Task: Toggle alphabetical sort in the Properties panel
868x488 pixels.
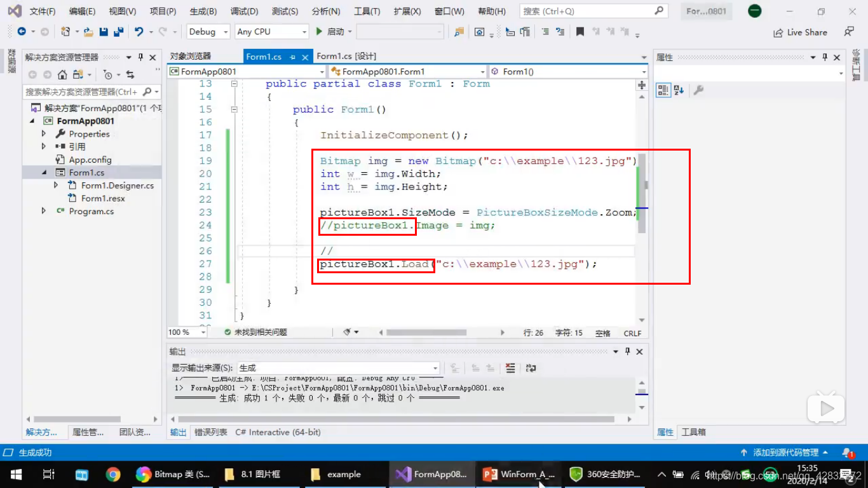Action: tap(678, 90)
